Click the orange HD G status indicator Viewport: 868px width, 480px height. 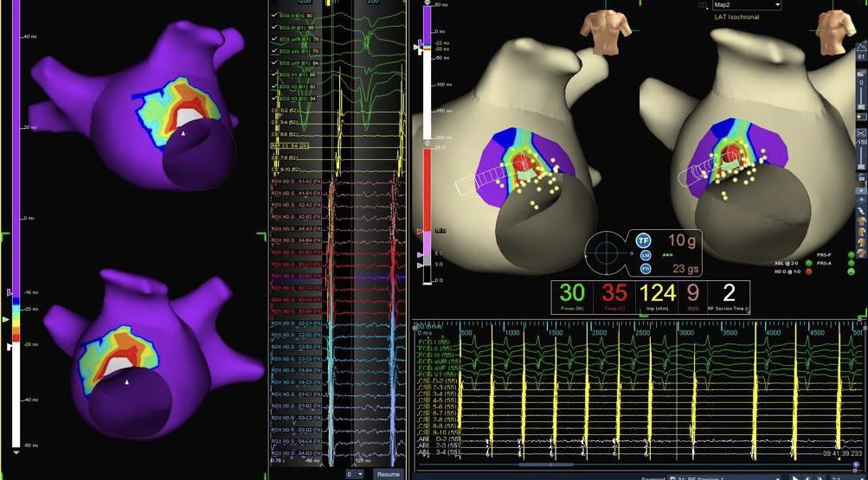[x=807, y=272]
